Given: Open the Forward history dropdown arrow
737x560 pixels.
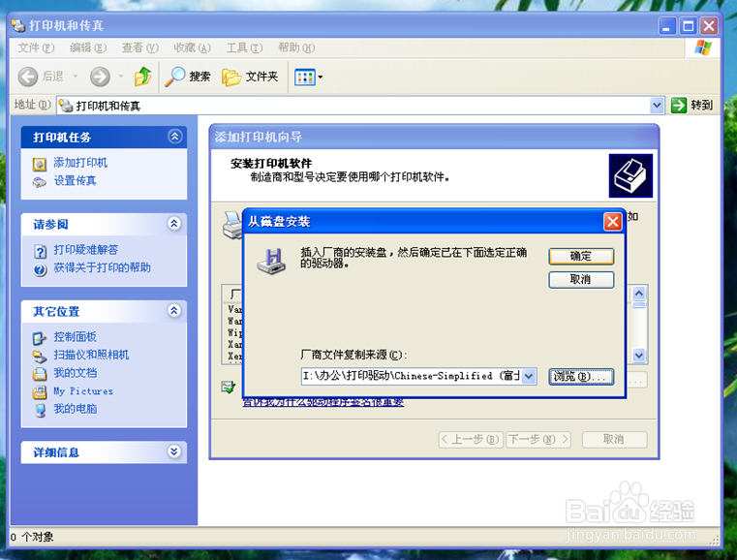Looking at the screenshot, I should pyautogui.click(x=121, y=77).
